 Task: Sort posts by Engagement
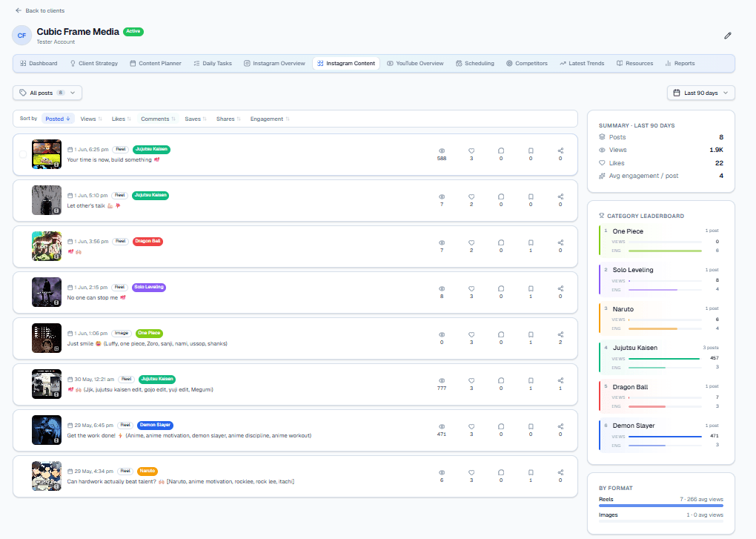(270, 119)
